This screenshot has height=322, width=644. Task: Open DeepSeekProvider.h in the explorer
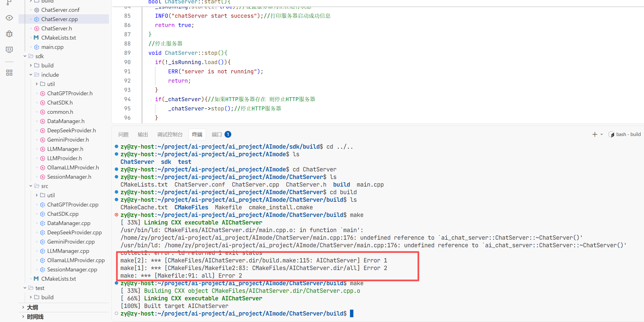pyautogui.click(x=71, y=130)
